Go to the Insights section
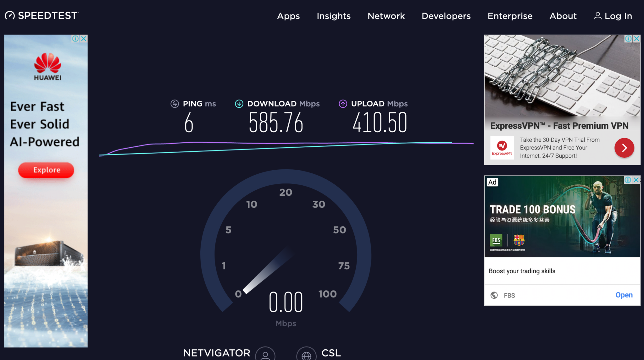This screenshot has width=644, height=360. (333, 16)
